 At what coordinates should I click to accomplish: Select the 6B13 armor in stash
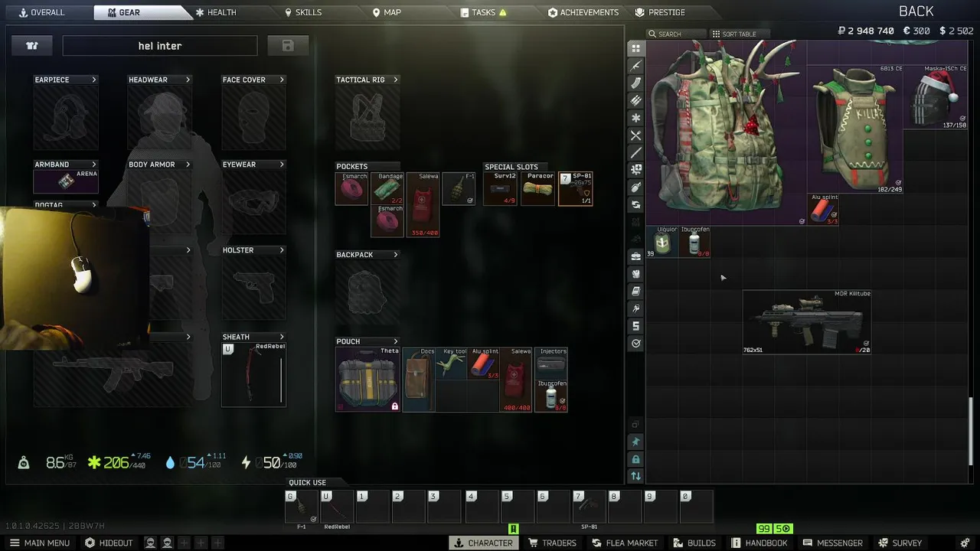(x=855, y=129)
